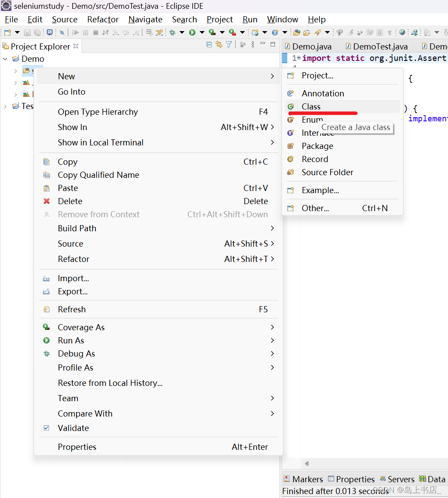The height and width of the screenshot is (498, 448).
Task: Click the Suspend debug icon
Action: point(85,32)
